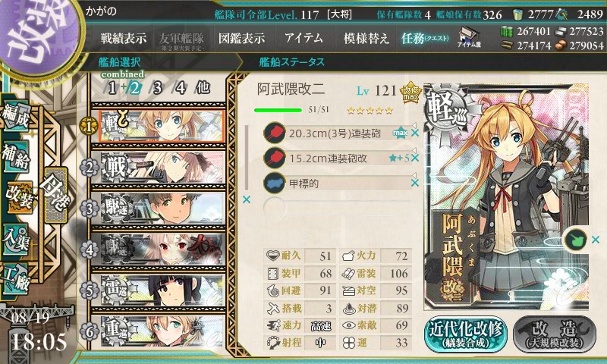Click the 近代化改修 modernization button
This screenshot has height=364, width=607.
(x=466, y=334)
